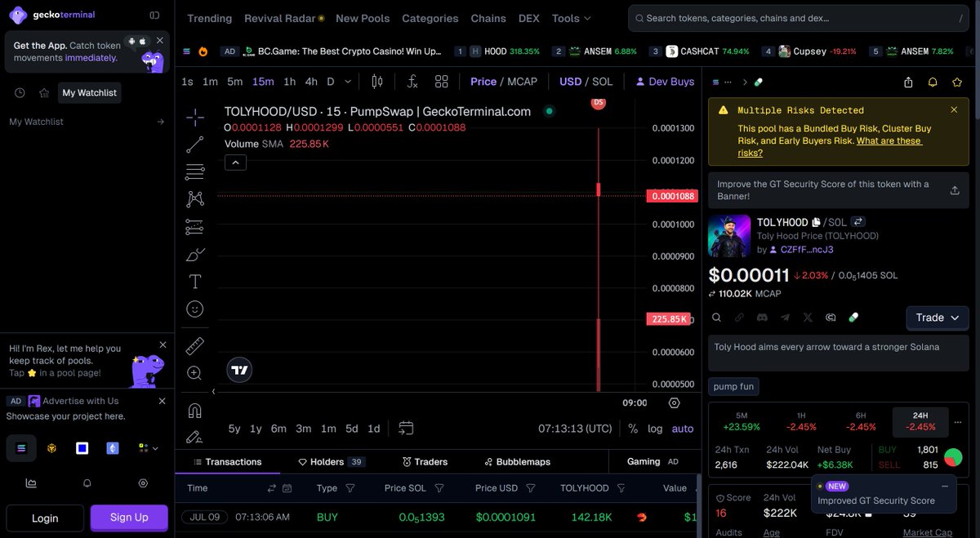Toggle auto scale on chart
Image resolution: width=980 pixels, height=538 pixels.
[683, 429]
